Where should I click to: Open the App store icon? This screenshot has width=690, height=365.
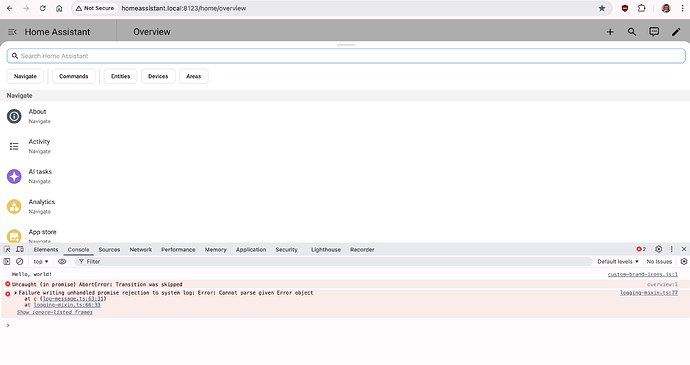14,236
